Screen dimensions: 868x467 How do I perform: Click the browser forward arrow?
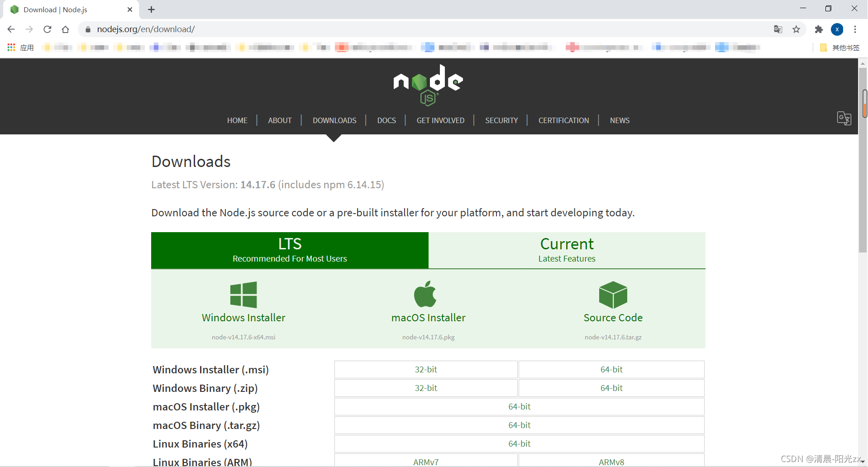(29, 29)
